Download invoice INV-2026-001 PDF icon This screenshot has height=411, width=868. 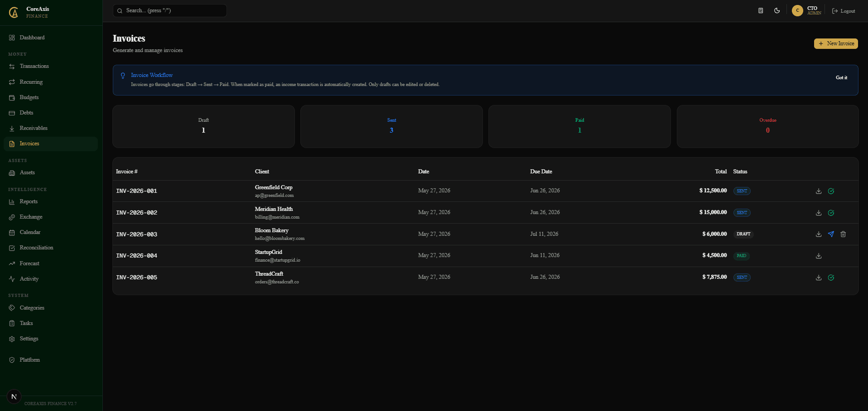click(819, 191)
